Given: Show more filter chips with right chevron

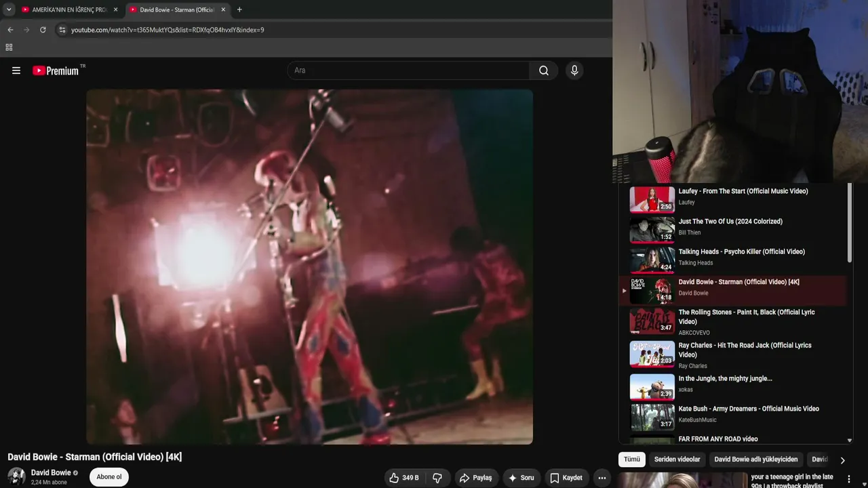Looking at the screenshot, I should click(843, 460).
